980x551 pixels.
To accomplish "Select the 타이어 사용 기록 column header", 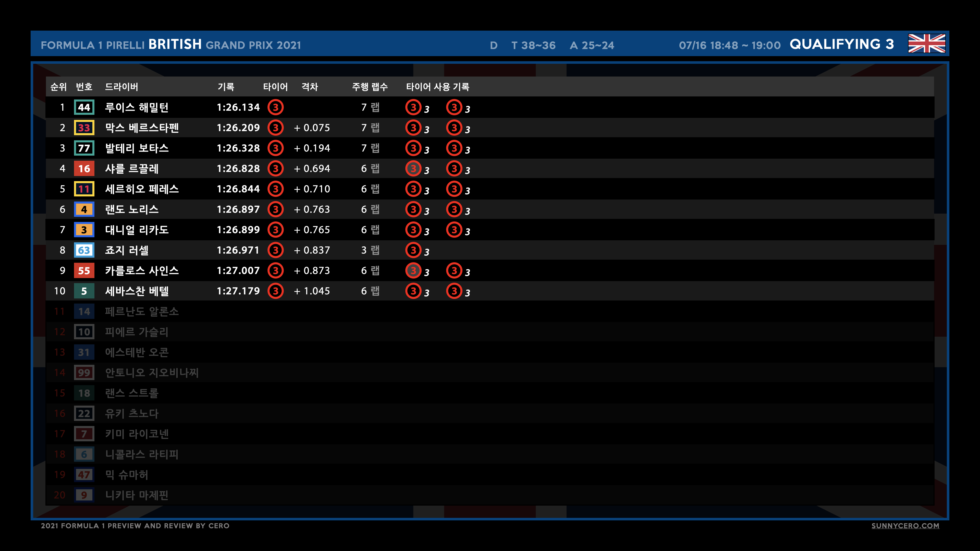I will [437, 87].
